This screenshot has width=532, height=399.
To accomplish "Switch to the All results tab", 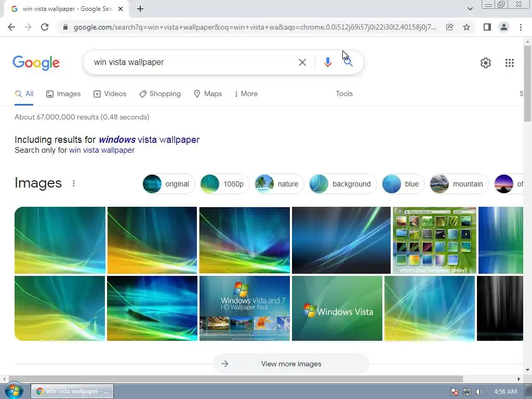I will (24, 94).
